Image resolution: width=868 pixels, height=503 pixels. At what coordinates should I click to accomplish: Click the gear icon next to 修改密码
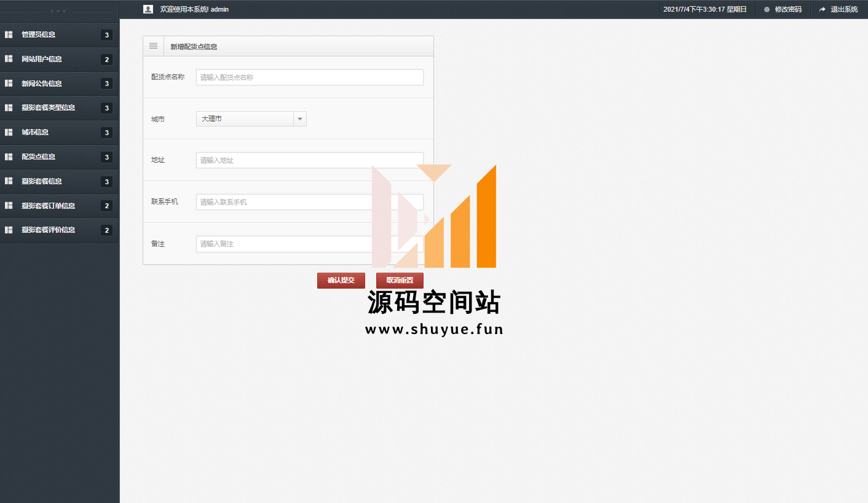767,9
